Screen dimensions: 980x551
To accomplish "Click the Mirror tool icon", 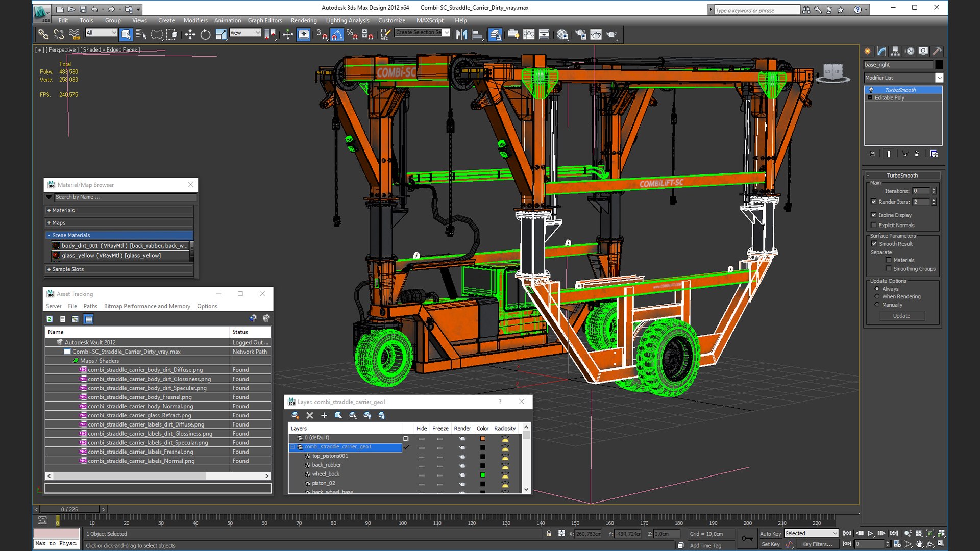I will [x=461, y=34].
